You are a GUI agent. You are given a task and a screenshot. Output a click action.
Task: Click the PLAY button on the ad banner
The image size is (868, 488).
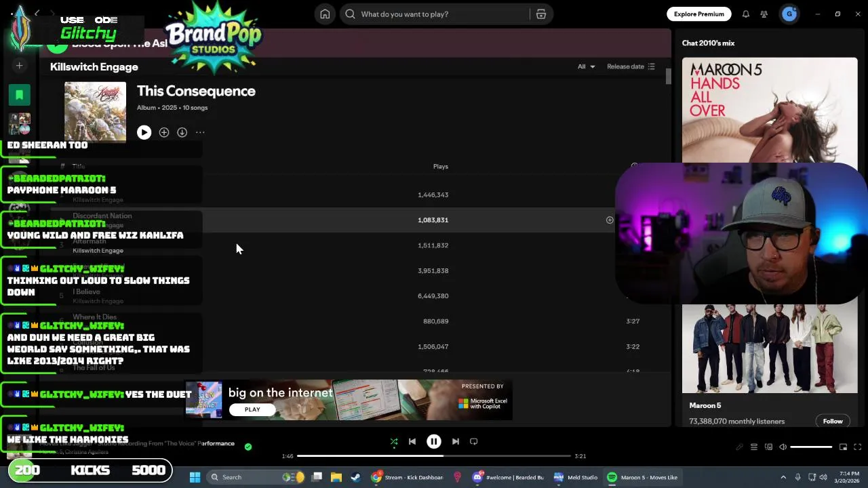(252, 409)
